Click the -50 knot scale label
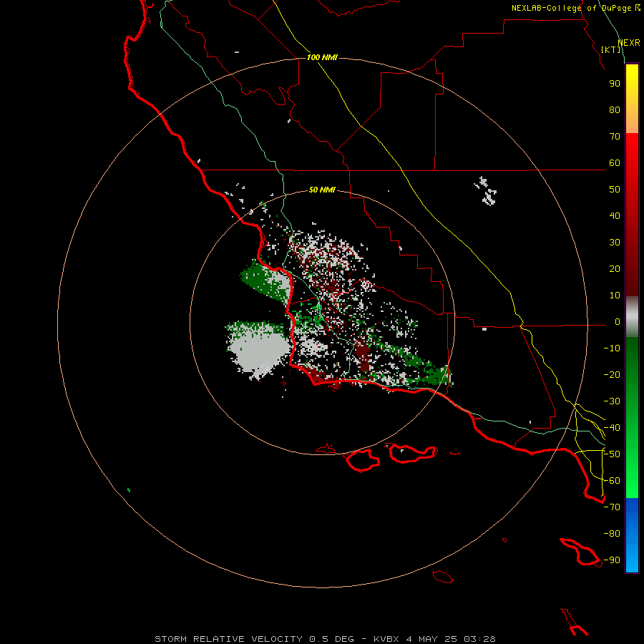This screenshot has width=644, height=644. click(612, 454)
